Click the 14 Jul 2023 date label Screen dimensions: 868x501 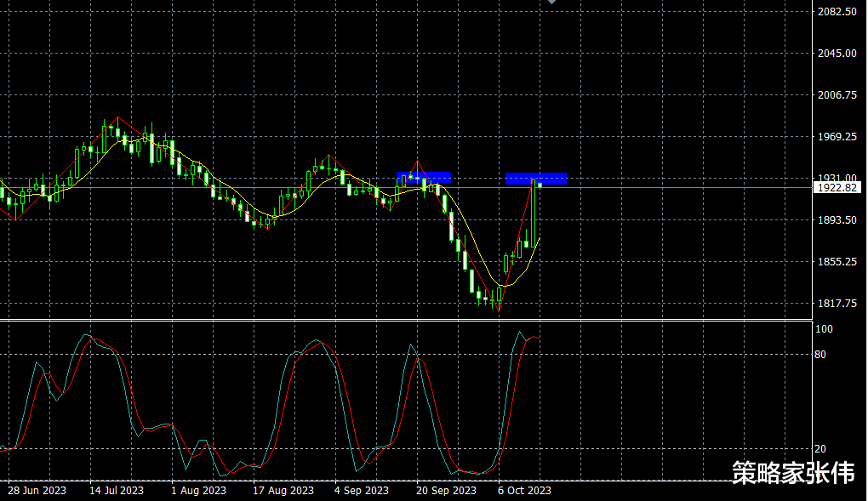coord(117,491)
